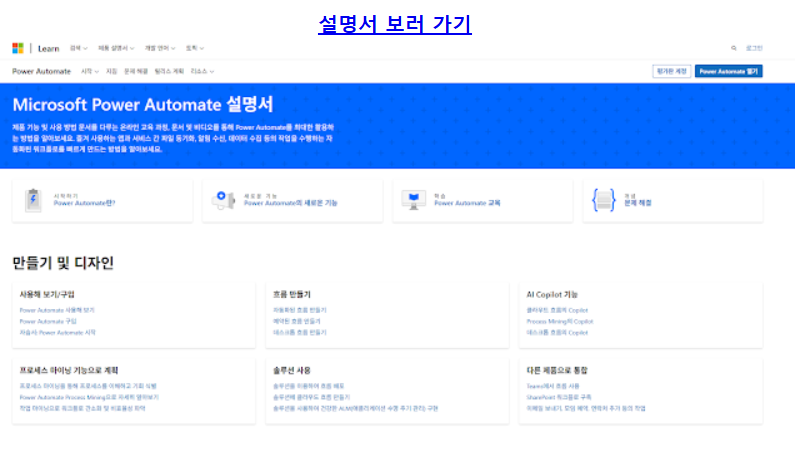Click the clipboard icon on Power Automate란? card
This screenshot has width=808, height=453.
pos(33,200)
